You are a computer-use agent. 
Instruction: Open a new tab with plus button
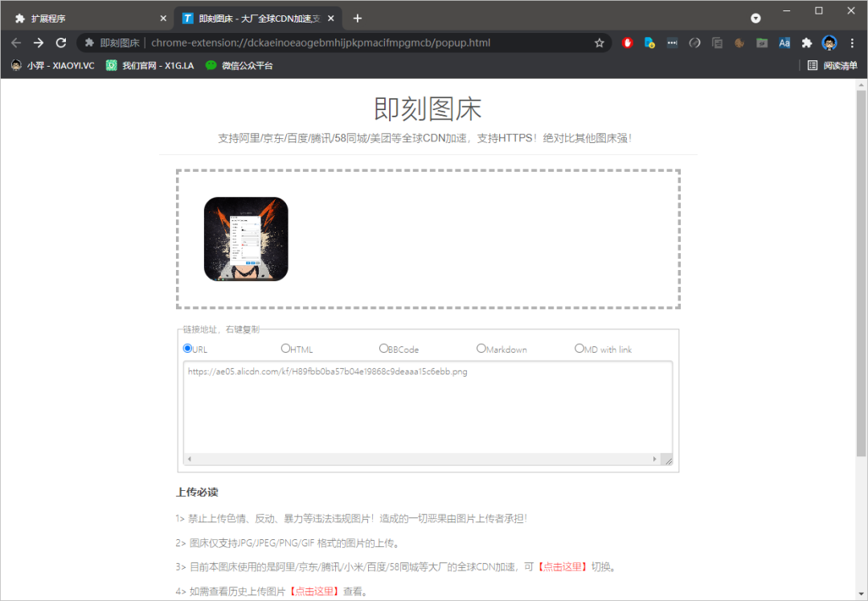[358, 18]
